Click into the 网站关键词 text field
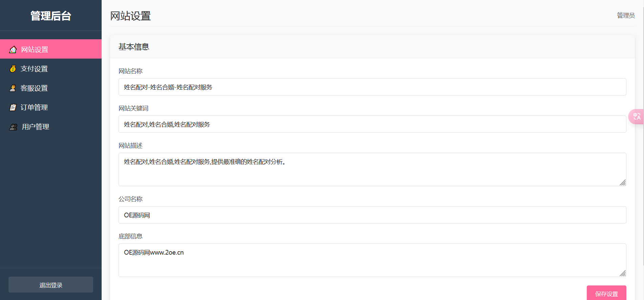This screenshot has height=300, width=644. (372, 124)
